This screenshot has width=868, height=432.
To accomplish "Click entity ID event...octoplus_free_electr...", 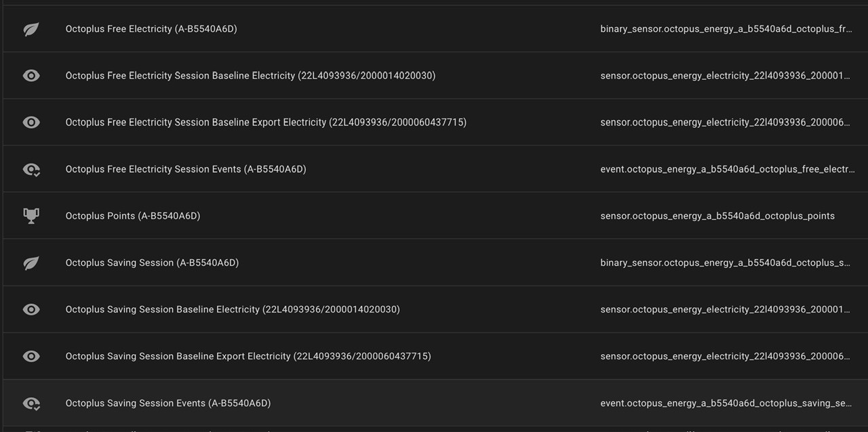I will (728, 170).
